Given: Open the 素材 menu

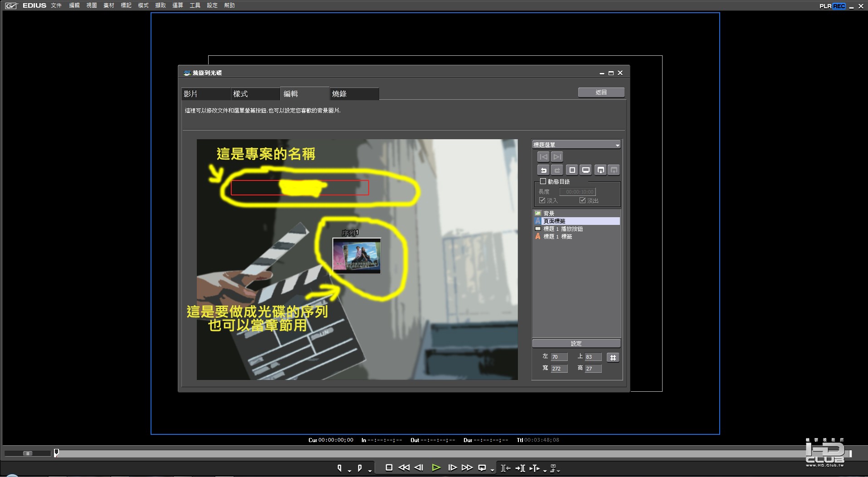Looking at the screenshot, I should 109,5.
